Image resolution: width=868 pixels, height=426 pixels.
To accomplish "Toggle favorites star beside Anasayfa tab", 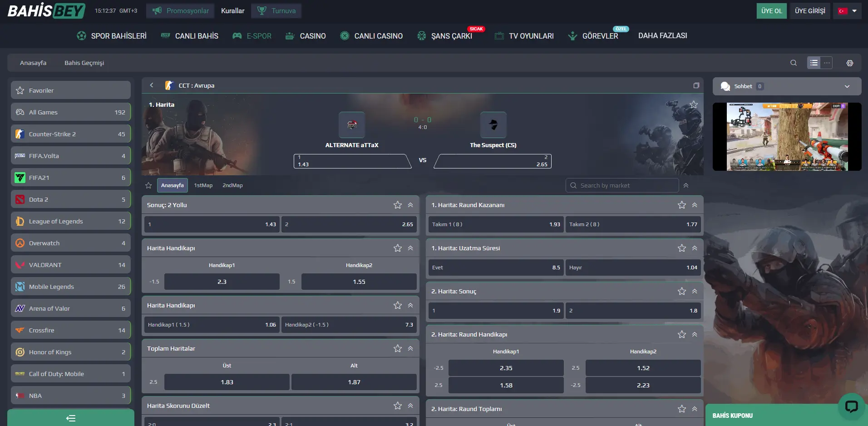I will pos(148,185).
